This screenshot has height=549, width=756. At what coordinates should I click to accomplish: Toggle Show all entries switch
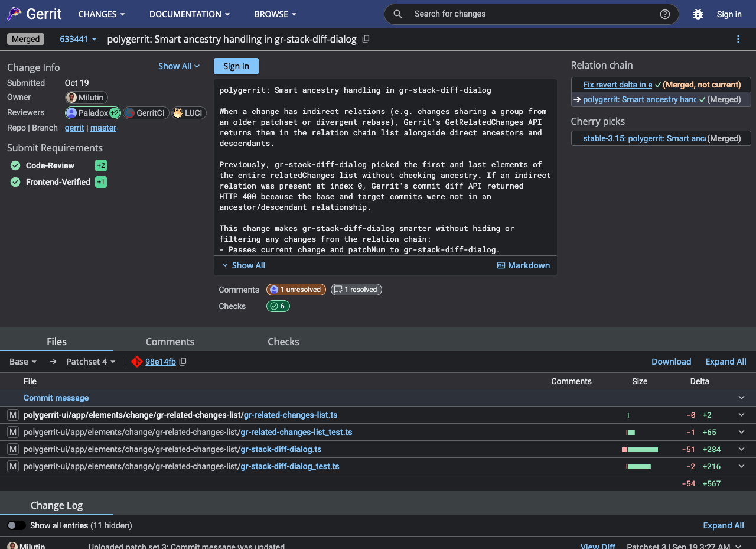tap(17, 525)
